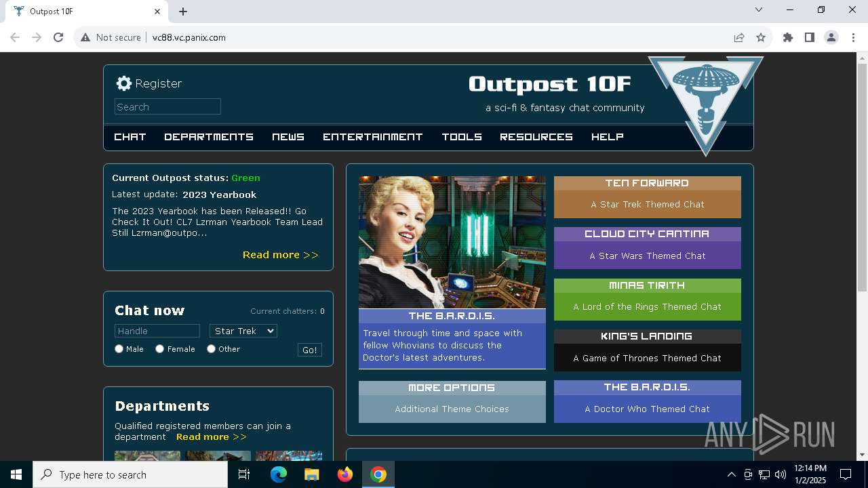Click the Outpost 10F site title
Screen dimensions: 868x488
(x=550, y=84)
